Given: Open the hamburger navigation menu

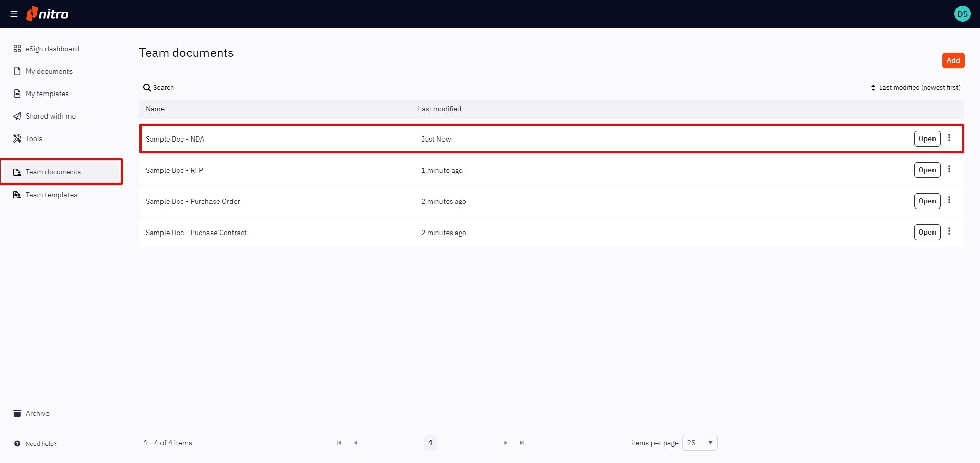Looking at the screenshot, I should [14, 14].
